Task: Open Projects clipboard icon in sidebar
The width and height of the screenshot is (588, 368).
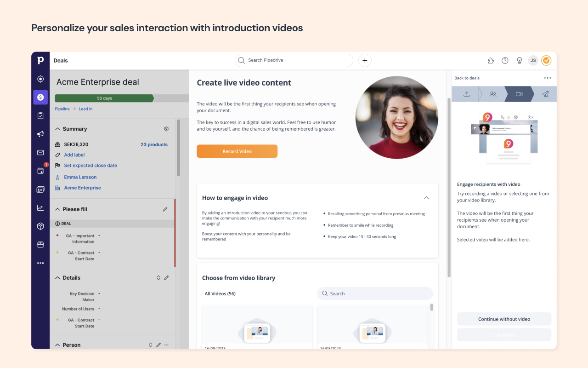Action: (x=40, y=115)
